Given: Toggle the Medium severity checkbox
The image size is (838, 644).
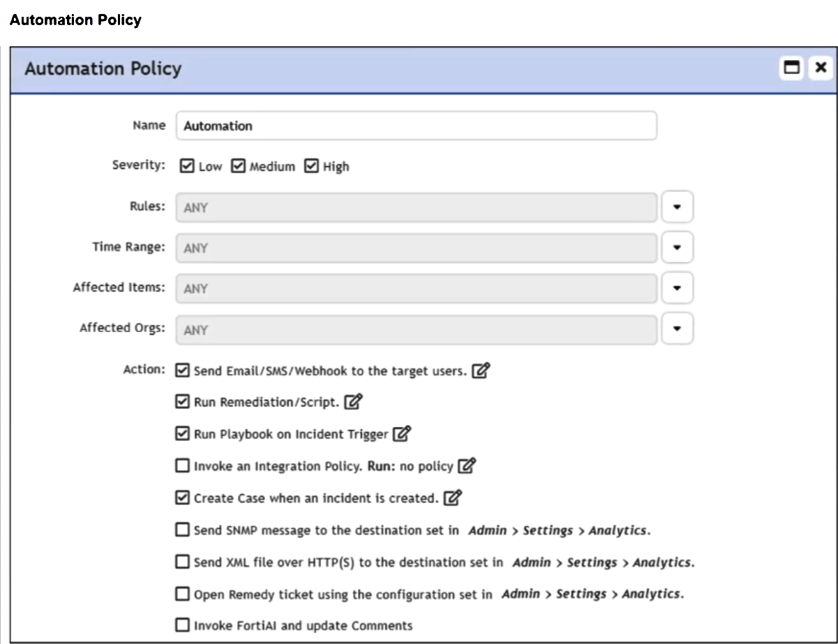Looking at the screenshot, I should 238,166.
